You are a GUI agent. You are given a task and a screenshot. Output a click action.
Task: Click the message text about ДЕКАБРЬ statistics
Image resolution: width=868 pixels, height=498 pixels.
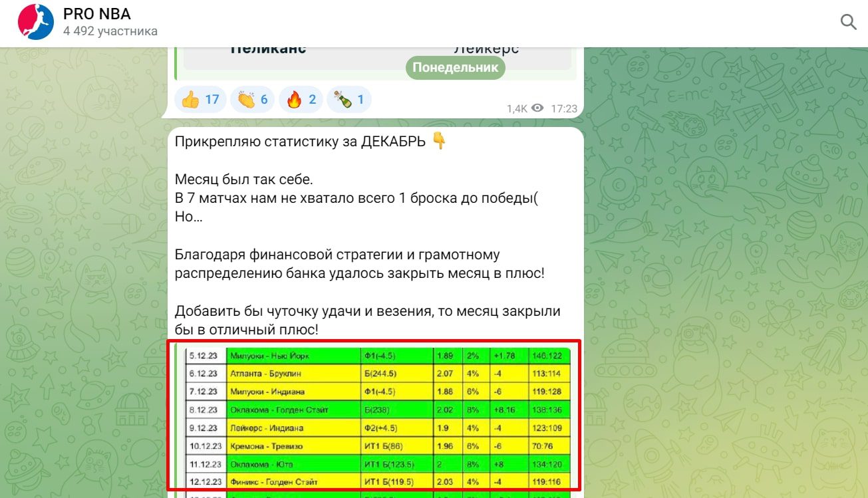coord(299,140)
